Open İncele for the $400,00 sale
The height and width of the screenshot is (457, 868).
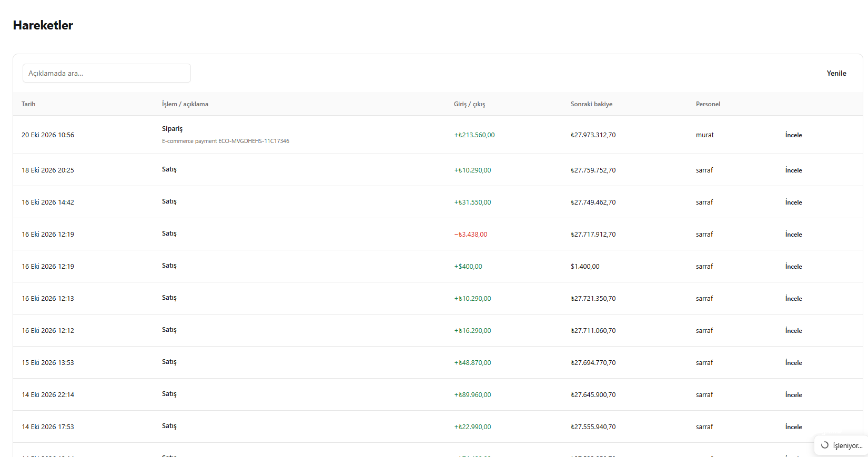(x=793, y=267)
